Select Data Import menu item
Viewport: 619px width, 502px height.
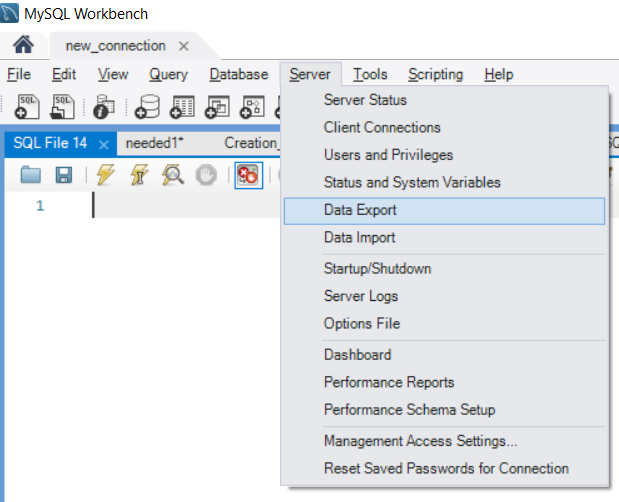pos(444,237)
